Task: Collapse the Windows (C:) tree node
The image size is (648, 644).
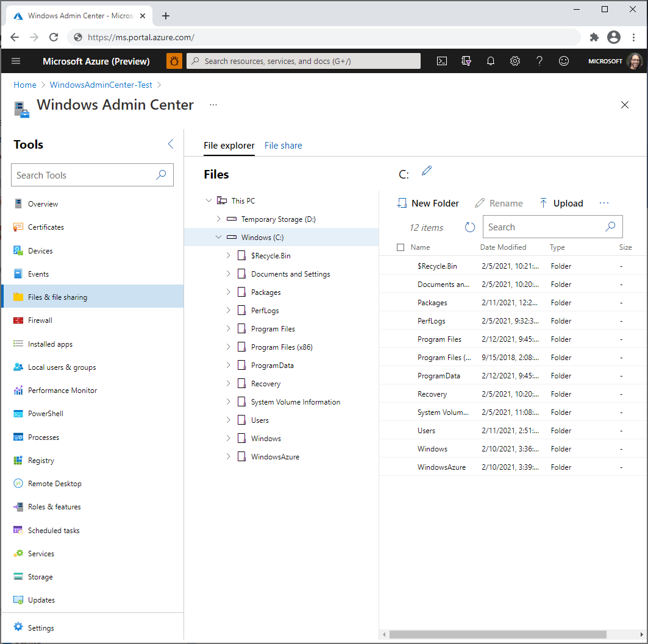Action: [219, 237]
